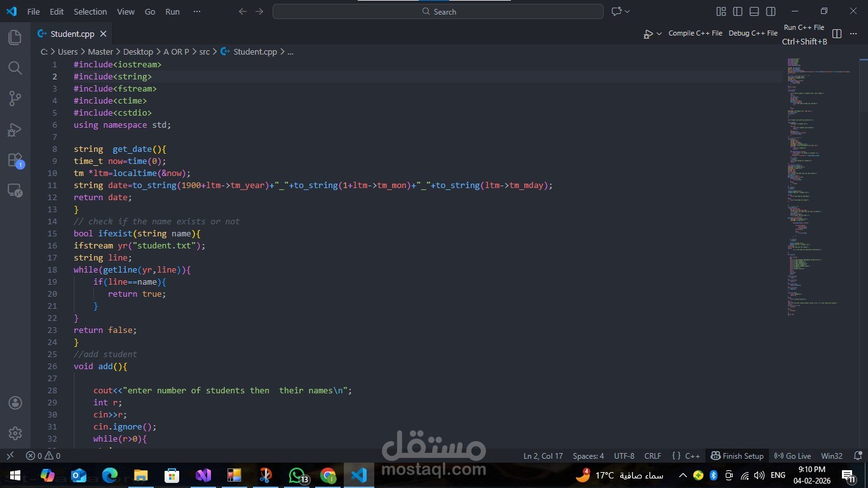Open Outlook from the taskbar
The image size is (868, 488).
79,475
